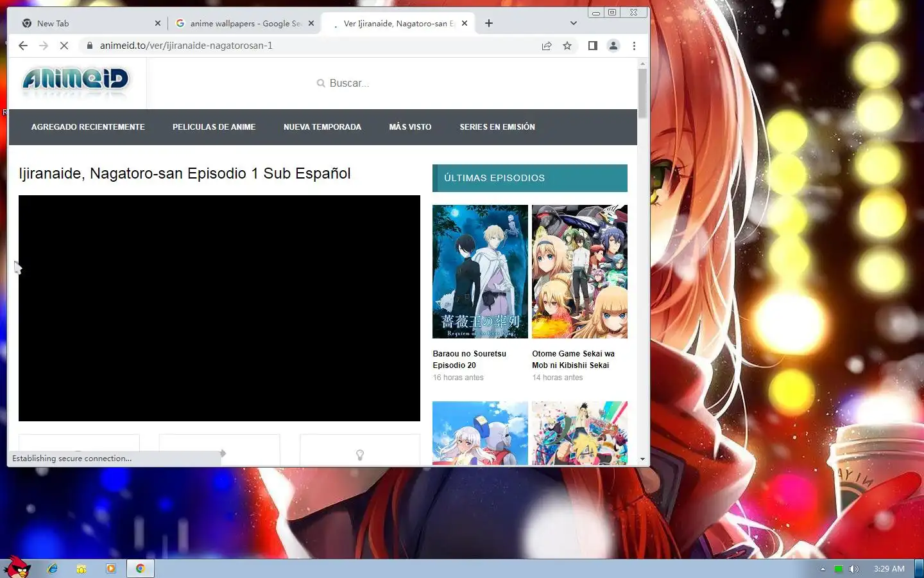The width and height of the screenshot is (924, 578).
Task: Open Baraou no Souretsu thumbnail
Action: pyautogui.click(x=480, y=272)
